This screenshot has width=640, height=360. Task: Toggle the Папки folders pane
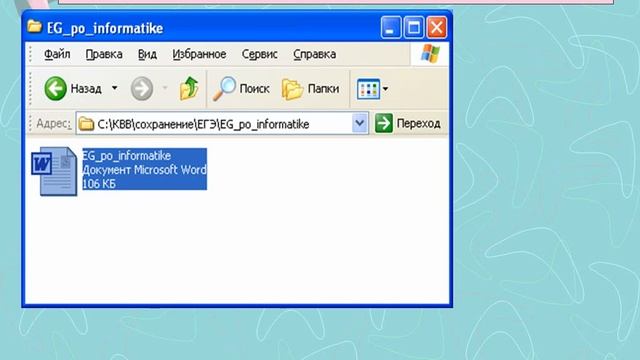click(x=310, y=89)
